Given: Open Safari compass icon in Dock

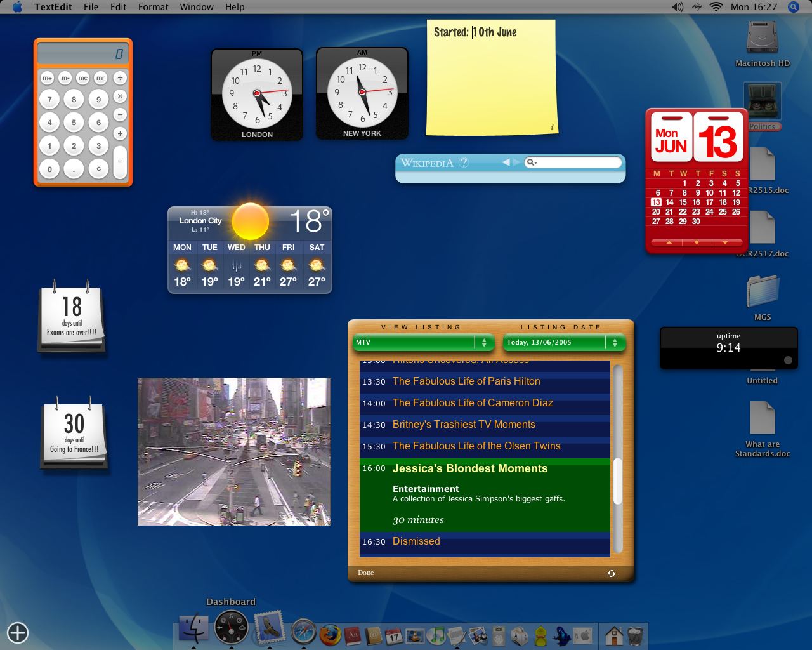Looking at the screenshot, I should click(304, 632).
